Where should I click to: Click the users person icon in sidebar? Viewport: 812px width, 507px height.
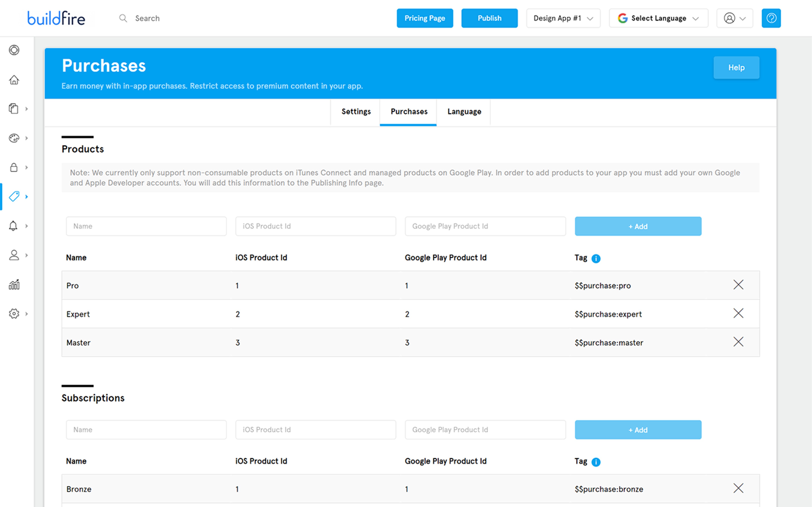tap(14, 255)
